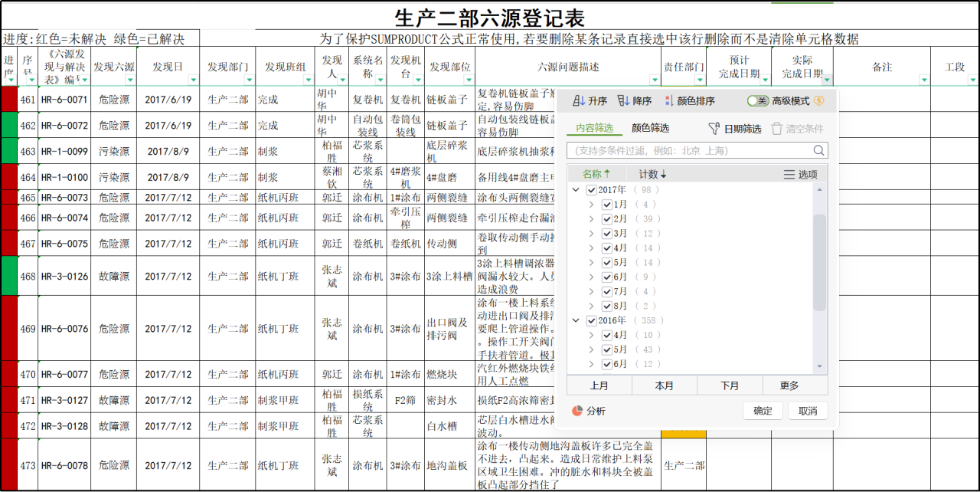
Task: Open filter dropdown on 发现六源 column
Action: (x=130, y=79)
